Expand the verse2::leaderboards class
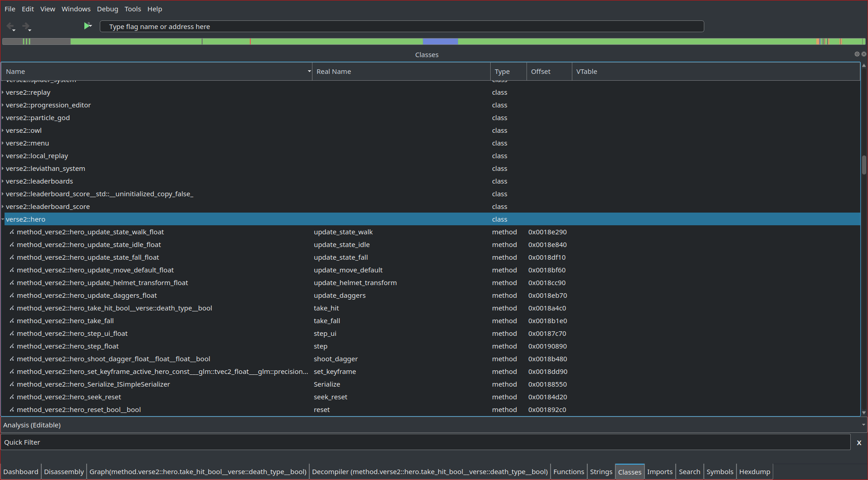The width and height of the screenshot is (868, 480). point(3,181)
